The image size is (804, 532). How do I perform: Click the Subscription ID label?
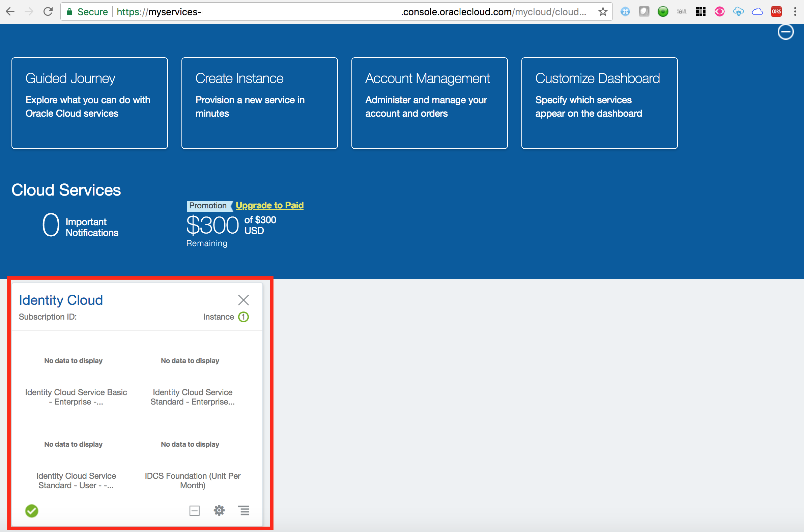48,317
